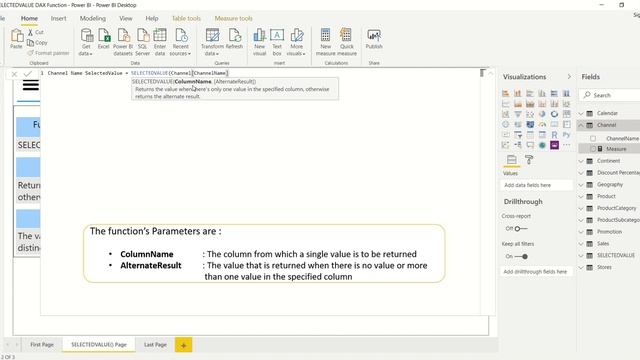Click the Cut icon
Screen dimensions: 640x360
pyautogui.click(x=31, y=32)
